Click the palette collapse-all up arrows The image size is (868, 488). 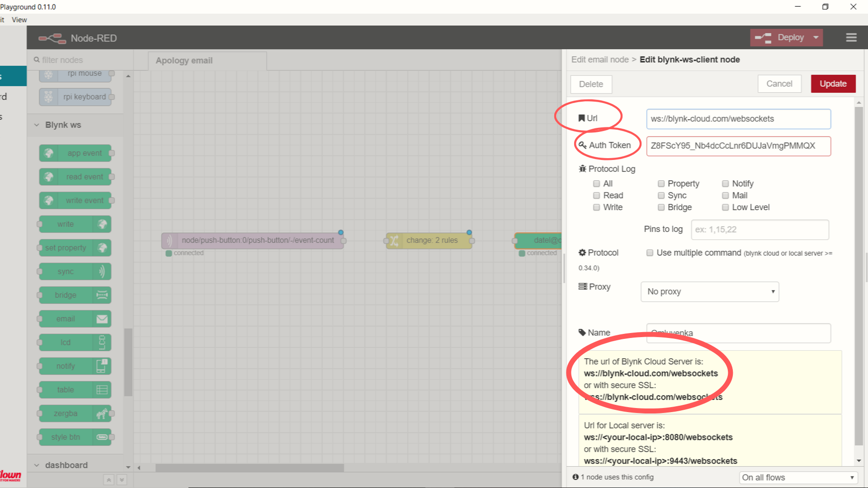[x=108, y=480]
